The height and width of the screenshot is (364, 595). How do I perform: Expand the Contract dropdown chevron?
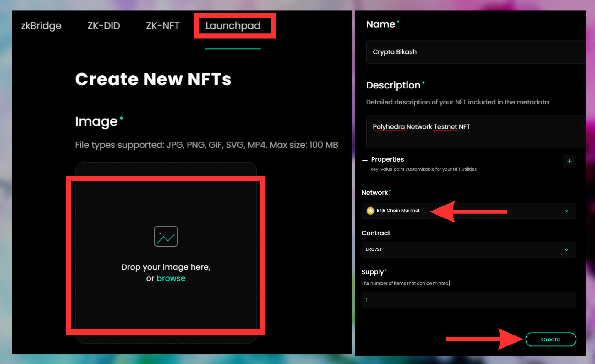click(x=566, y=250)
